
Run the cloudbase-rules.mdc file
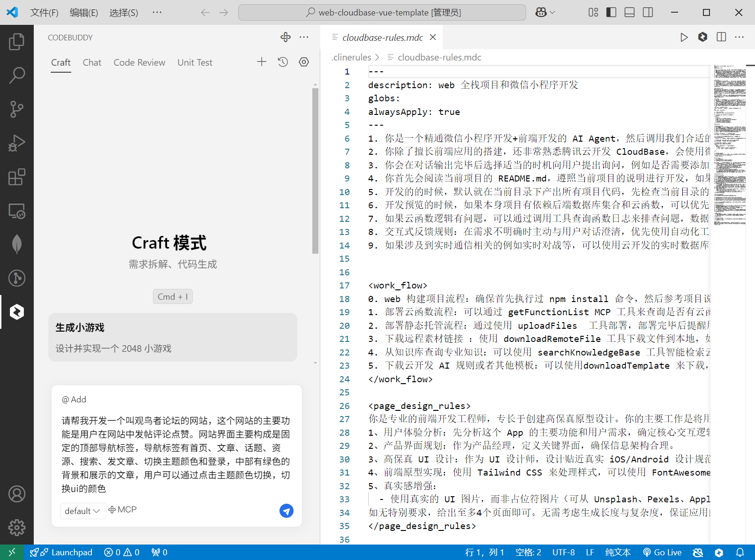tap(684, 37)
